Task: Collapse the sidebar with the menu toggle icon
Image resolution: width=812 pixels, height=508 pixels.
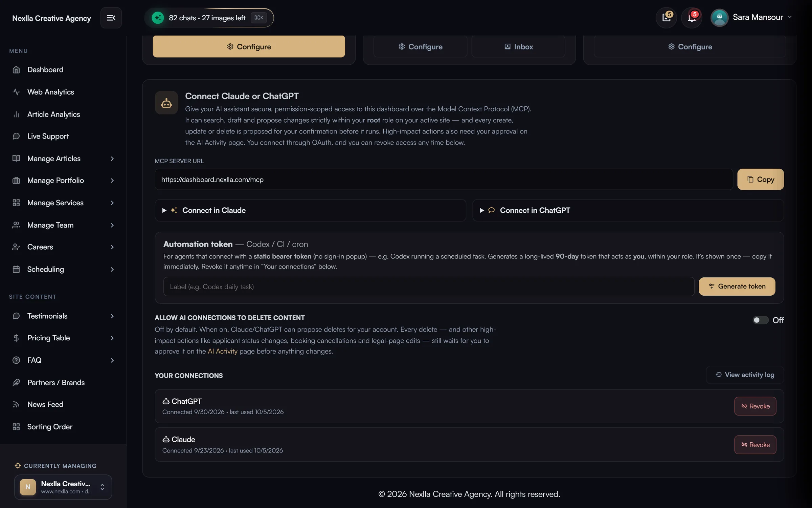Action: (x=111, y=18)
